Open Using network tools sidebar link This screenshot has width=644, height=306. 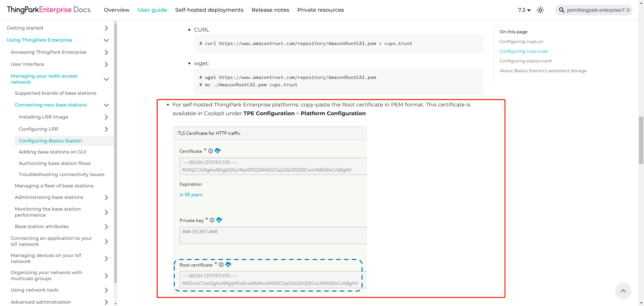[35, 290]
